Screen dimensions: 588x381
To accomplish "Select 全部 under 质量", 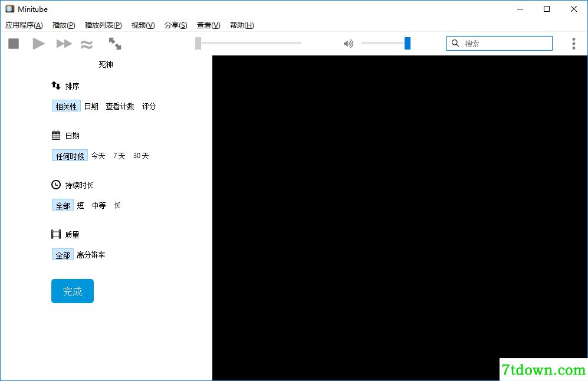I will coord(63,255).
